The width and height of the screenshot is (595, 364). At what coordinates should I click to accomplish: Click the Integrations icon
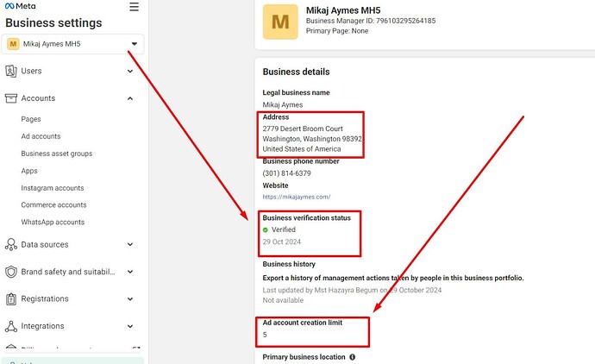click(x=11, y=326)
